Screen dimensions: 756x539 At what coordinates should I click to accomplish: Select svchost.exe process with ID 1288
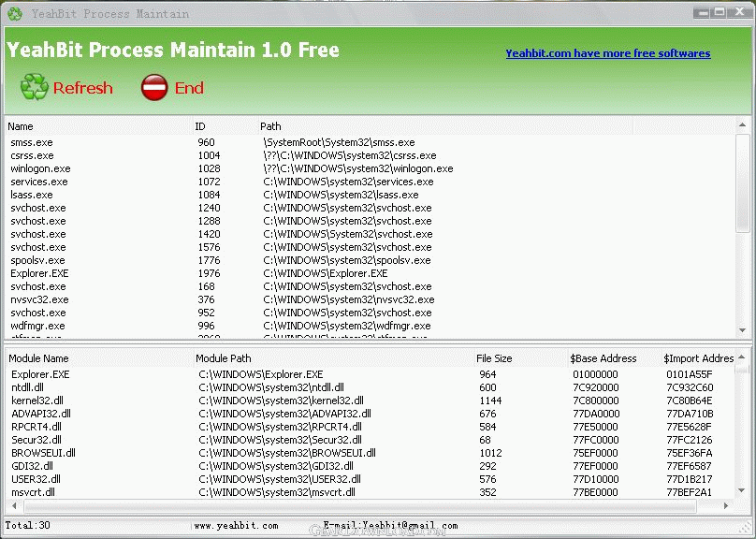[x=38, y=221]
